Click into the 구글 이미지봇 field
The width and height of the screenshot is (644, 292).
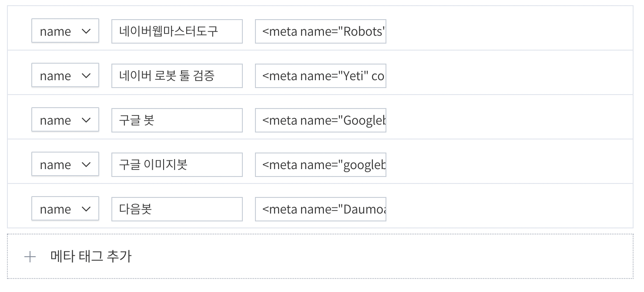pos(177,165)
